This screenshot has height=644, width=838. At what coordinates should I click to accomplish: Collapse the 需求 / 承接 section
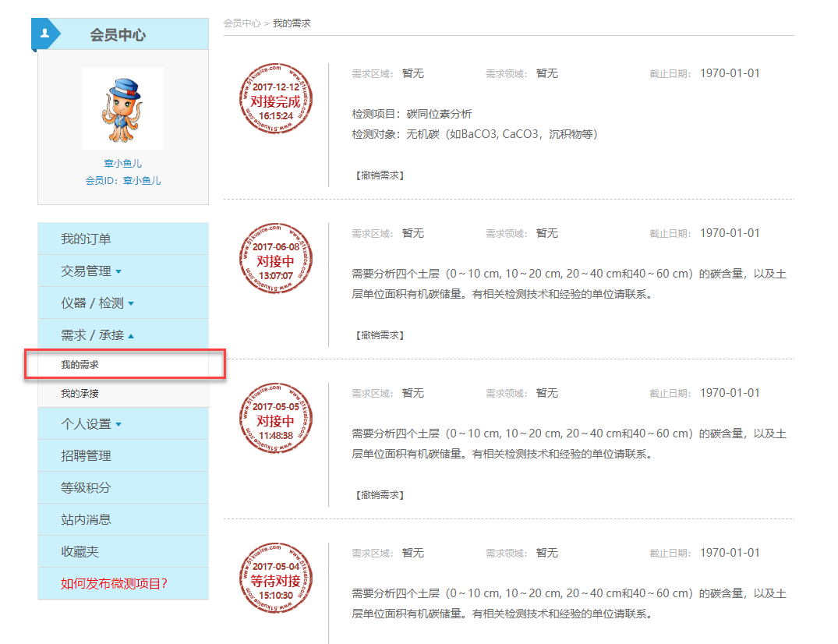(x=131, y=336)
